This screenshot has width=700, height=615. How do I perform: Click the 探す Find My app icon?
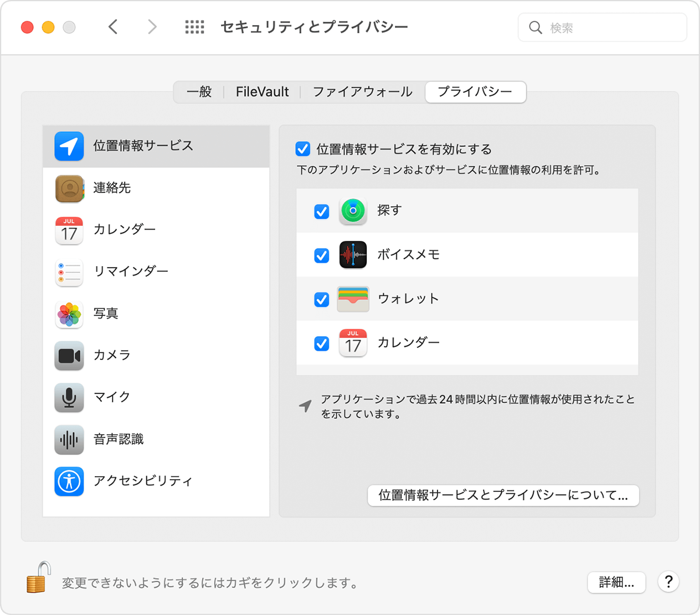pos(353,211)
